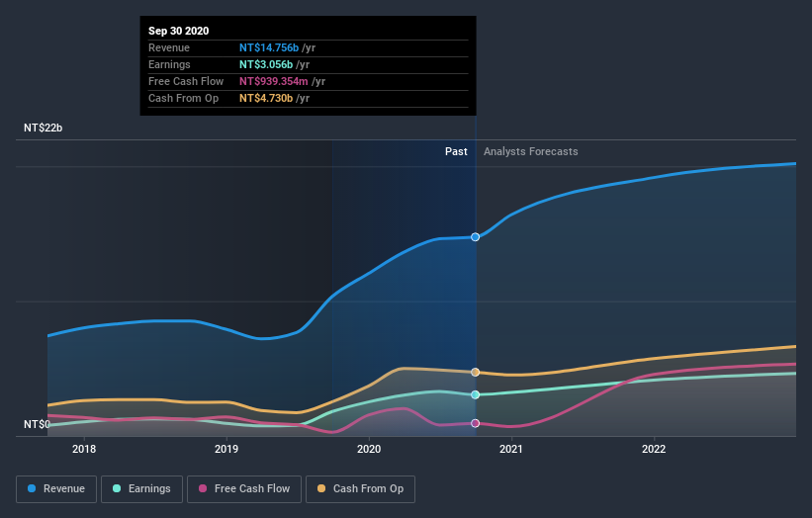Click the Earnings row label in tooltip
The width and height of the screenshot is (812, 518).
point(169,64)
